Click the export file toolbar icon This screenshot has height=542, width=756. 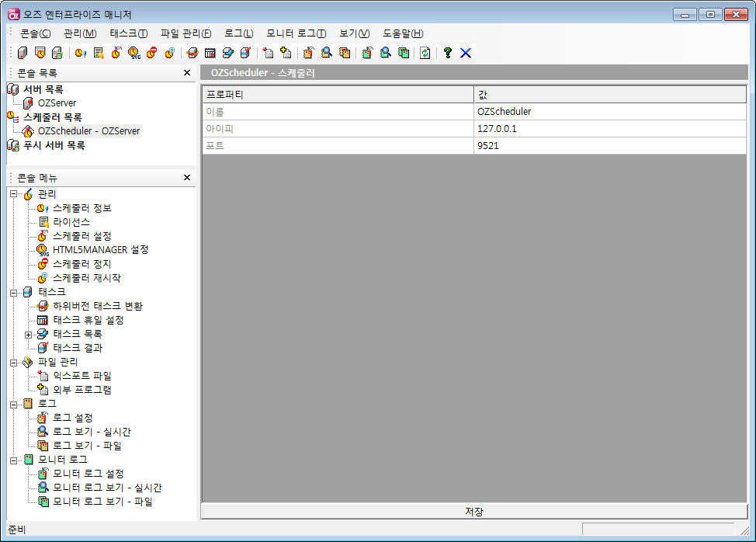pos(268,53)
